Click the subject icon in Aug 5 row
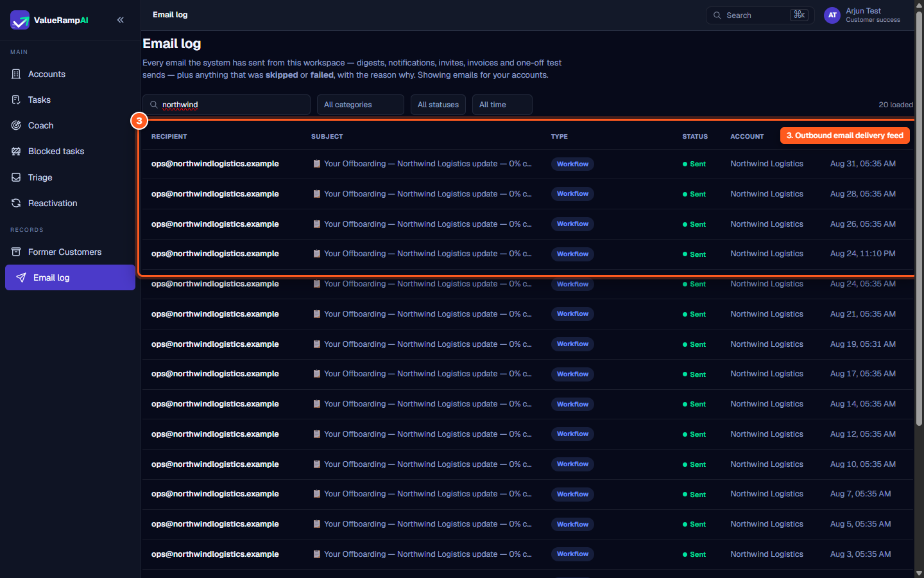This screenshot has width=924, height=578. coord(316,524)
